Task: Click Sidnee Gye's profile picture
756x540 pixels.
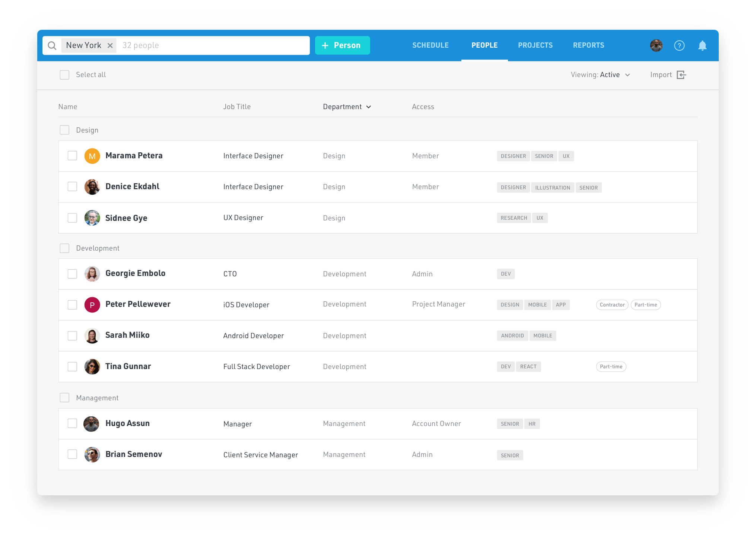Action: pos(92,218)
